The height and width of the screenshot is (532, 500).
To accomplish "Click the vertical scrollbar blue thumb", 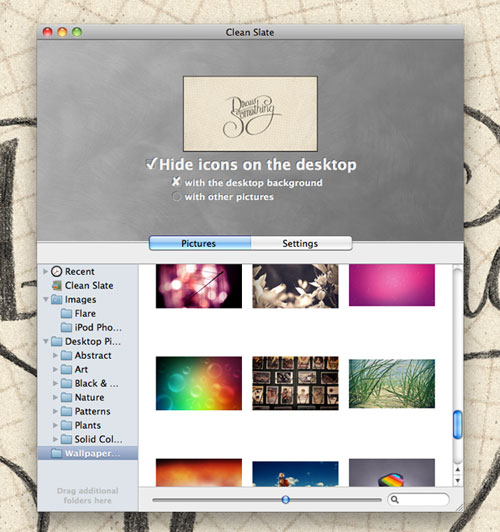I will (457, 424).
